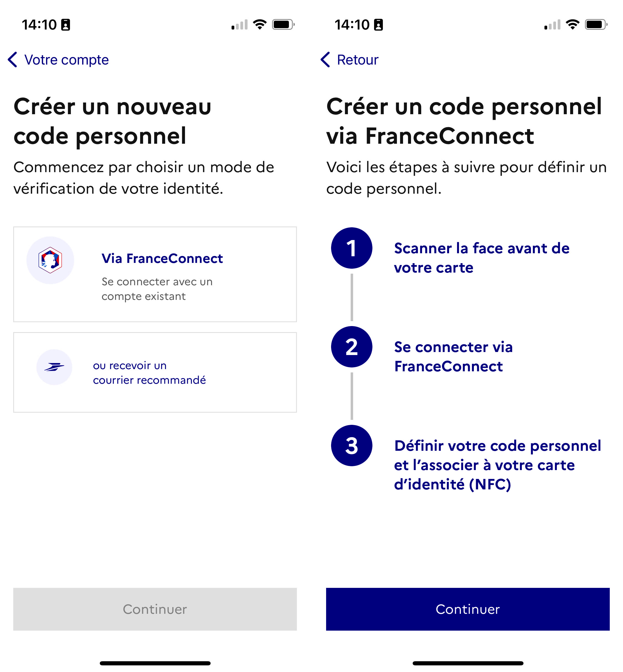This screenshot has width=623, height=672.
Task: Open the Scanner la face avant step
Action: point(482,258)
